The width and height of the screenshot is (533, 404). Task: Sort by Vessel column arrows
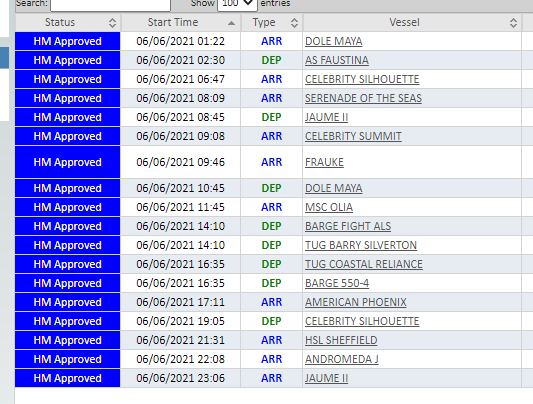pos(513,23)
